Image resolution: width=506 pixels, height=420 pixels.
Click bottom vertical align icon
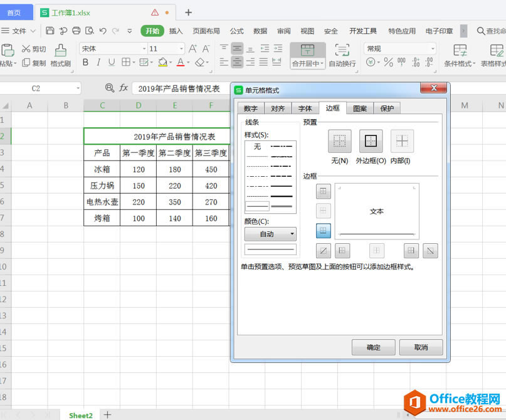tap(250, 48)
